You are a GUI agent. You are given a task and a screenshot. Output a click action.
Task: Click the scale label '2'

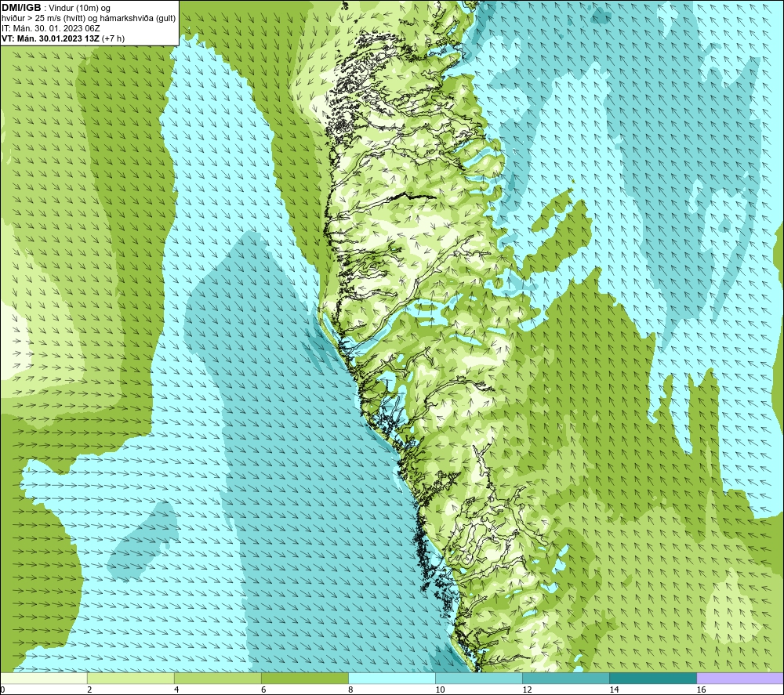click(x=89, y=690)
